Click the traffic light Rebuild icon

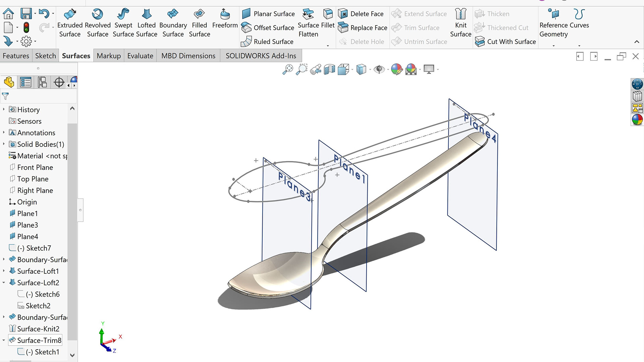click(26, 27)
